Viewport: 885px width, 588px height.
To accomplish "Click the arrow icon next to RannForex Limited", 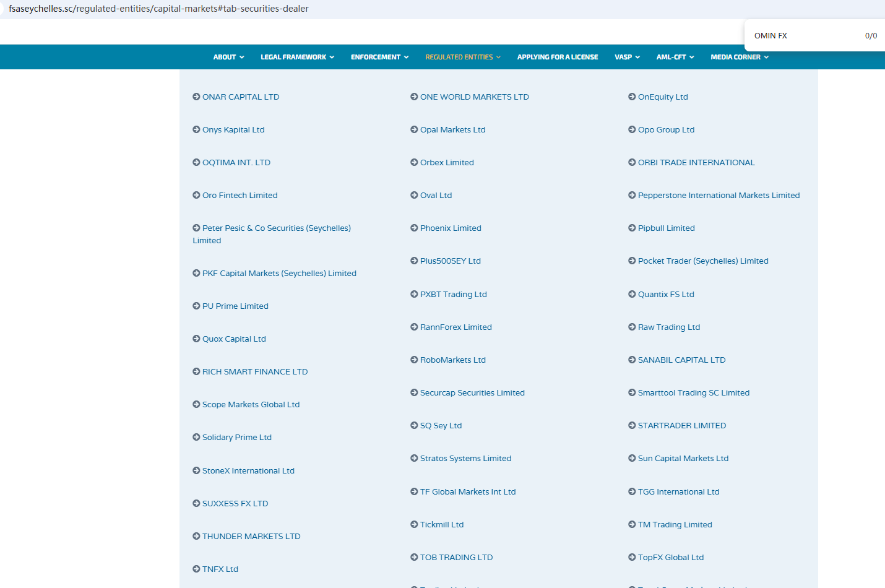I will (414, 327).
